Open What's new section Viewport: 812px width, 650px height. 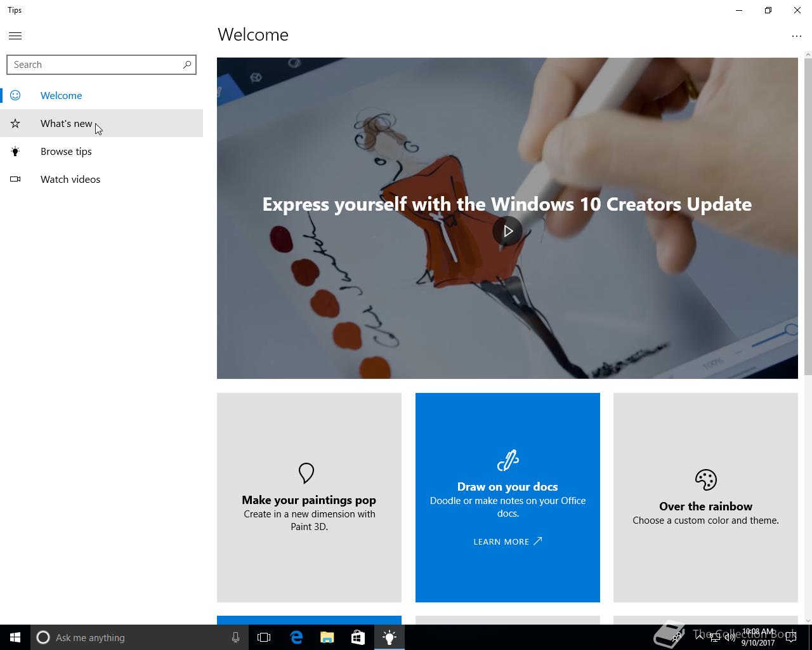(101, 123)
